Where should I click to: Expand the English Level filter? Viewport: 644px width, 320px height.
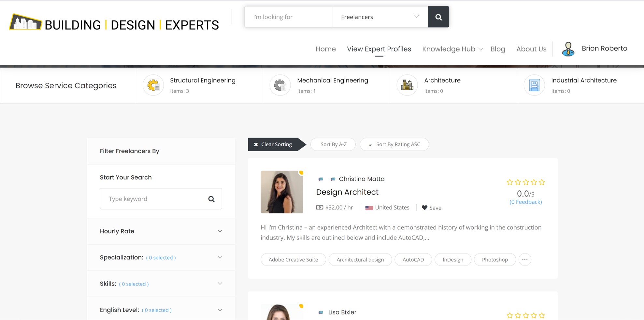point(161,310)
